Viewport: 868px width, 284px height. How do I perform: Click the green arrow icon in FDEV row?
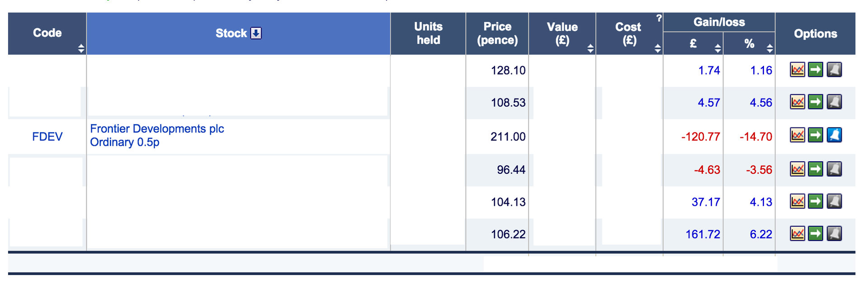coord(816,135)
